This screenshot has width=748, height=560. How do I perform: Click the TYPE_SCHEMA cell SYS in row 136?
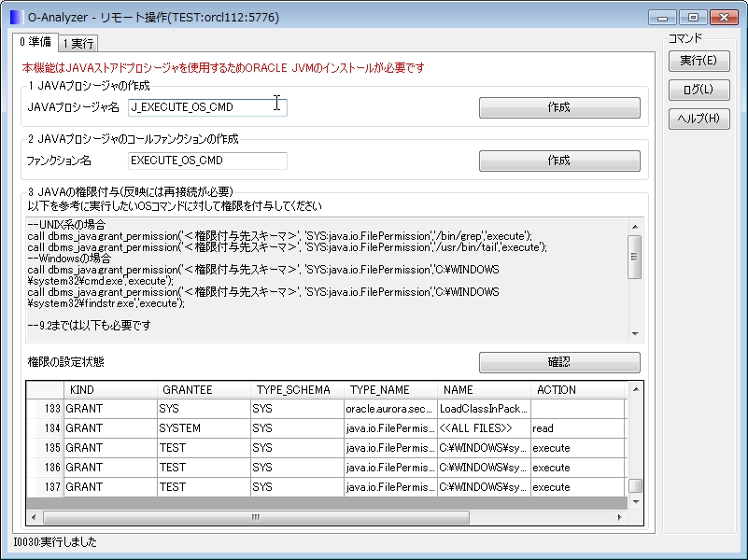(297, 468)
